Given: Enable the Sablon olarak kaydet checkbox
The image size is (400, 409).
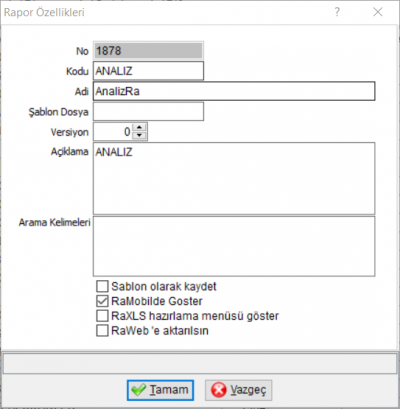Looking at the screenshot, I should pos(102,286).
